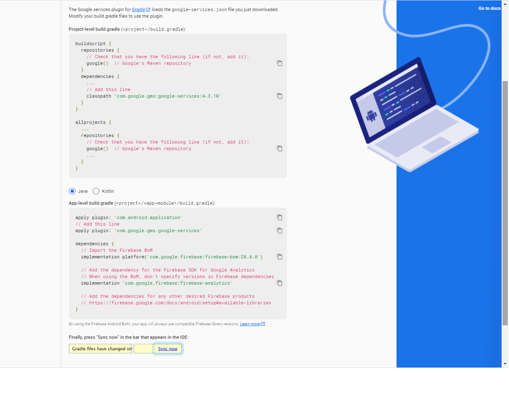
Task: Click external link icon beside Gradle
Action: pyautogui.click(x=148, y=9)
